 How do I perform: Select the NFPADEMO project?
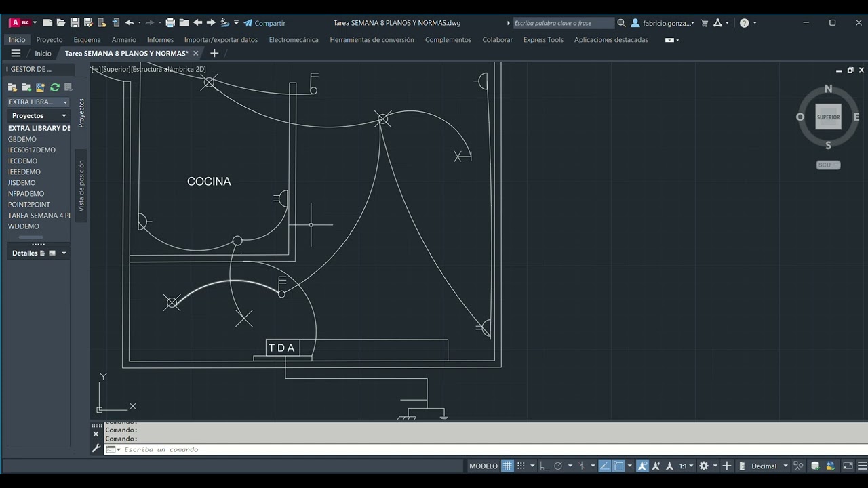[26, 194]
